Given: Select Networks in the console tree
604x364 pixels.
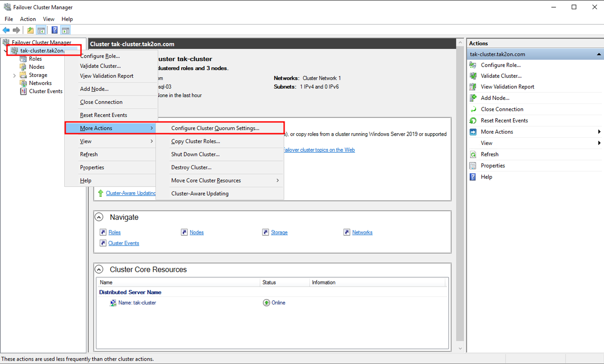Looking at the screenshot, I should (40, 83).
